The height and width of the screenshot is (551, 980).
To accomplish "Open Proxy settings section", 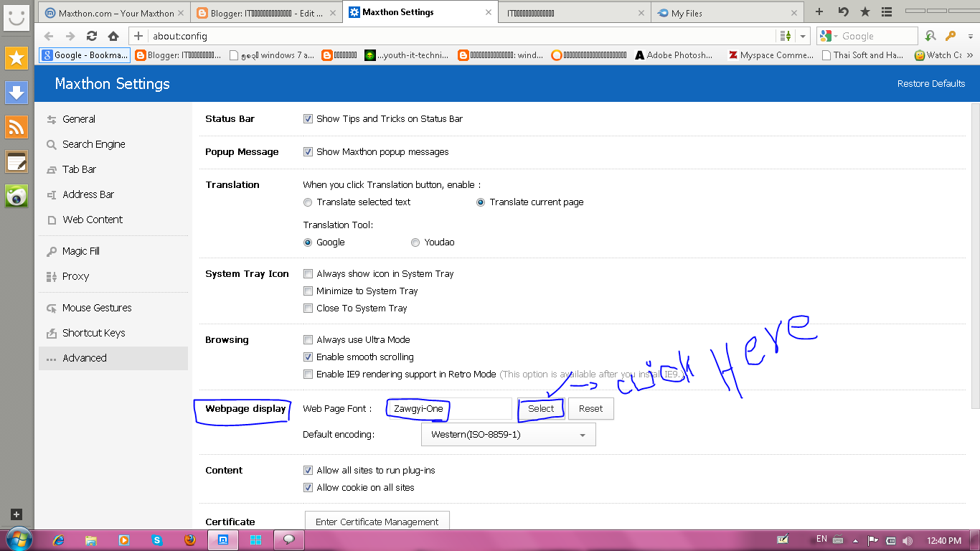I will (x=113, y=276).
